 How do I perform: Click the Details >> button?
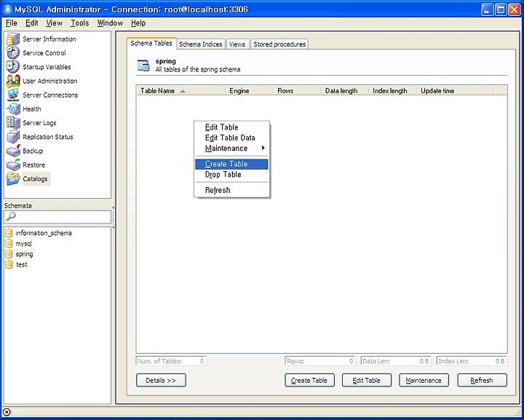(x=161, y=380)
